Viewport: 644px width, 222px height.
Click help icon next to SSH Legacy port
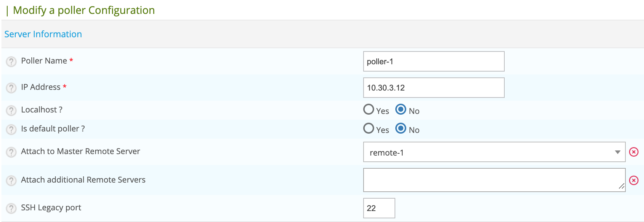coord(11,208)
